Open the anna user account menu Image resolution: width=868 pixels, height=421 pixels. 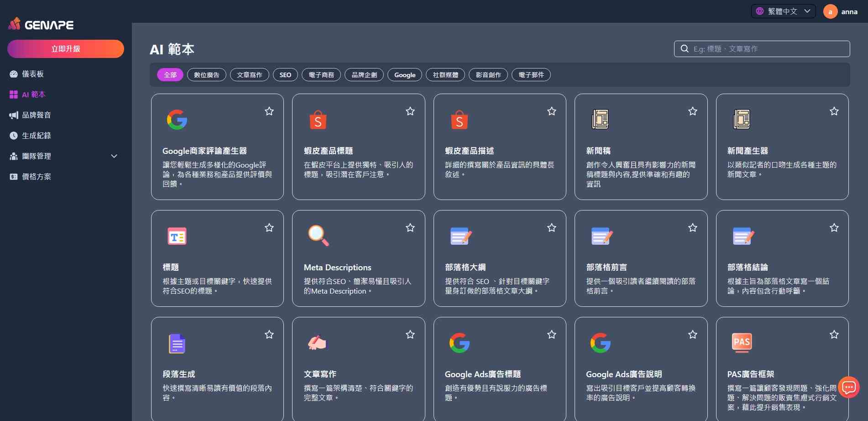841,12
